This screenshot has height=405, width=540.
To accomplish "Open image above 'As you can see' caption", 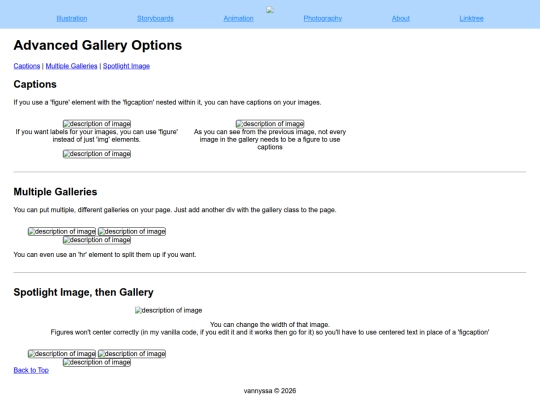I will [x=270, y=124].
